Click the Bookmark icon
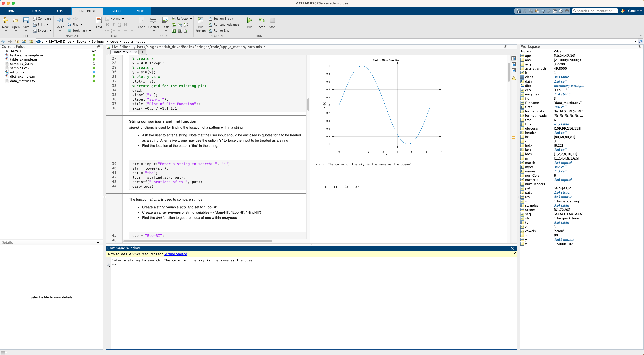Image resolution: width=644 pixels, height=355 pixels. 69,31
